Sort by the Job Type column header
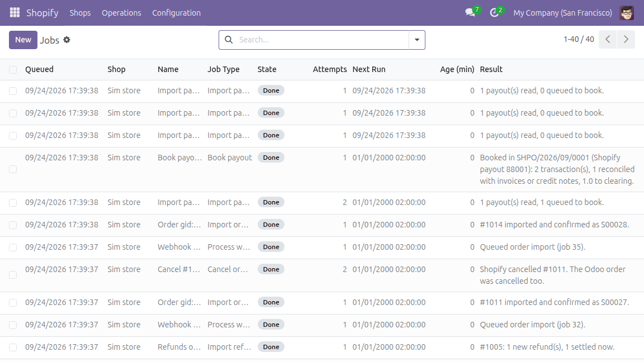 224,69
